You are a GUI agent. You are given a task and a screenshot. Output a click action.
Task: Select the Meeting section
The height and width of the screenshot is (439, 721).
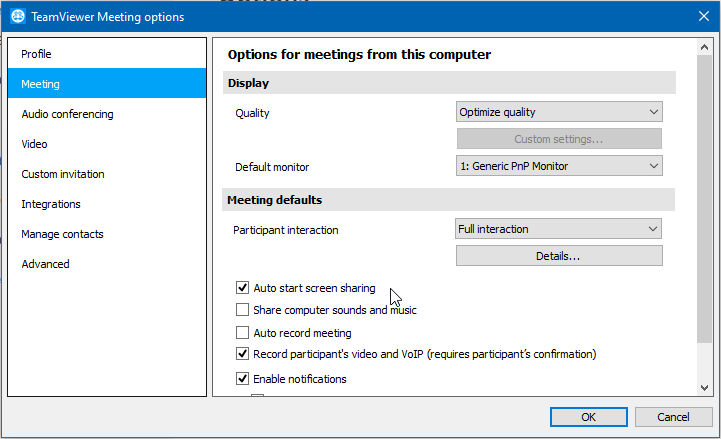107,84
